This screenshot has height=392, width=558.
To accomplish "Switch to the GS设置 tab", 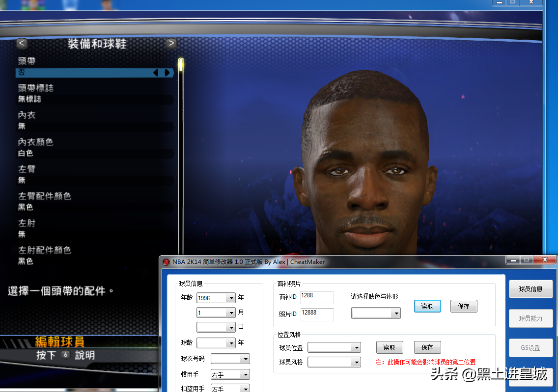I will pos(531,347).
